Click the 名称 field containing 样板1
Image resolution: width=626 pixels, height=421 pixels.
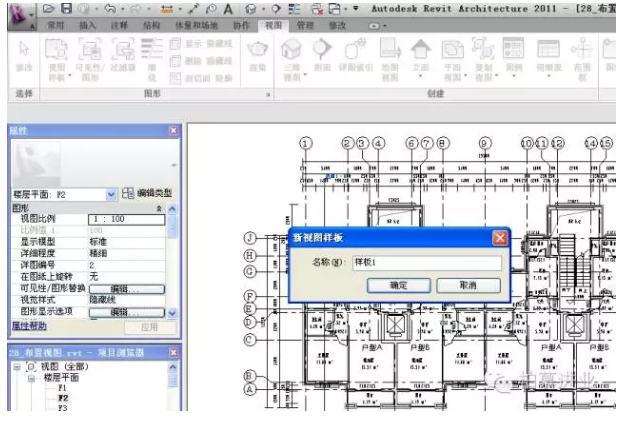[x=426, y=263]
